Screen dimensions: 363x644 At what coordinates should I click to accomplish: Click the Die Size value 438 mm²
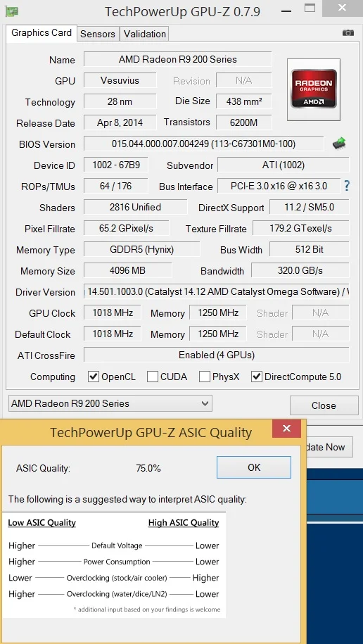tap(244, 101)
